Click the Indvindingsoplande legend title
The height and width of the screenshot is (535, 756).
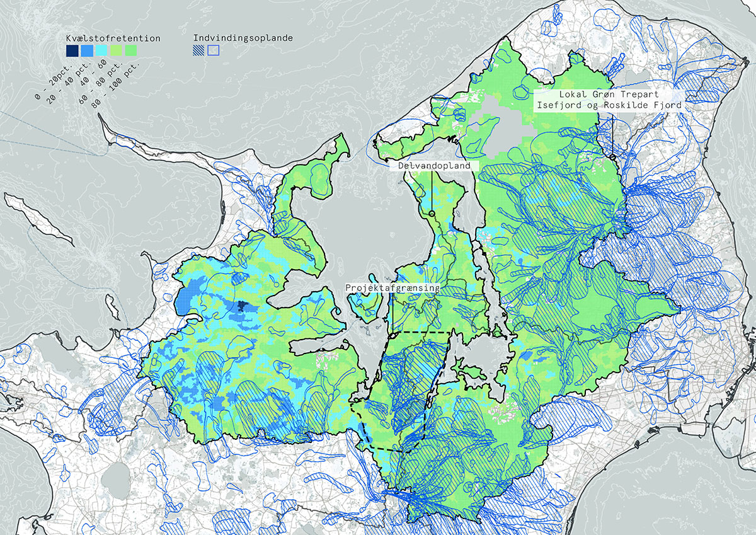tap(243, 38)
